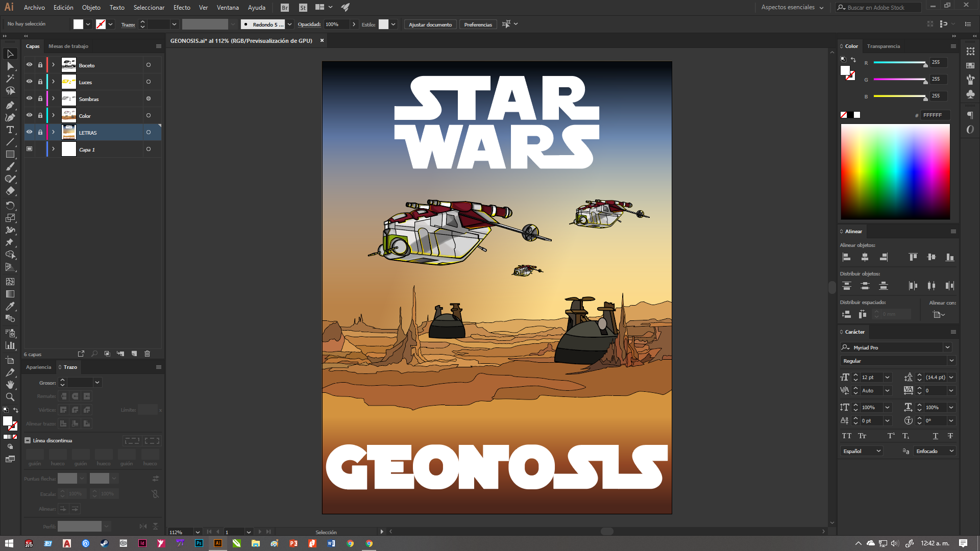Screen dimensions: 980x551
Task: Open the Español language dropdown
Action: (862, 451)
